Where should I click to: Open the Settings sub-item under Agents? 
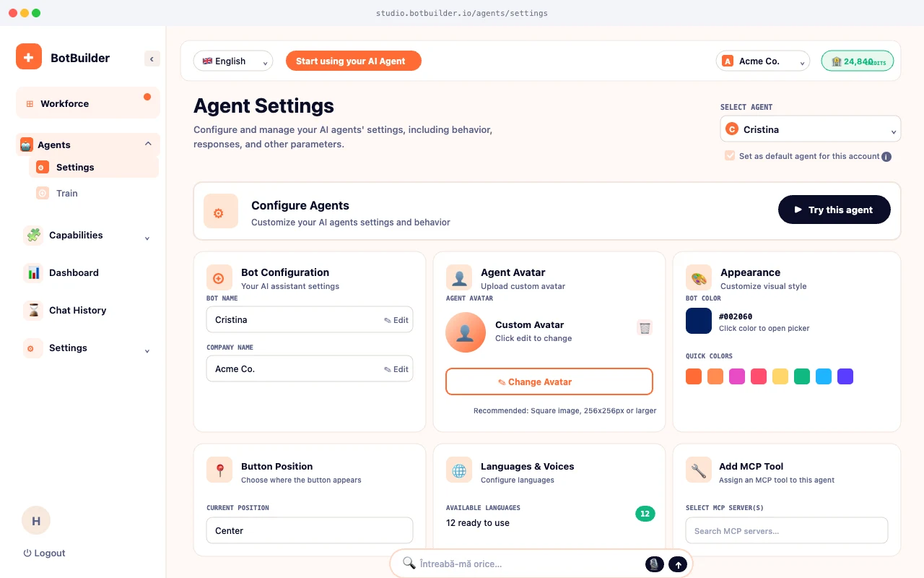point(94,167)
